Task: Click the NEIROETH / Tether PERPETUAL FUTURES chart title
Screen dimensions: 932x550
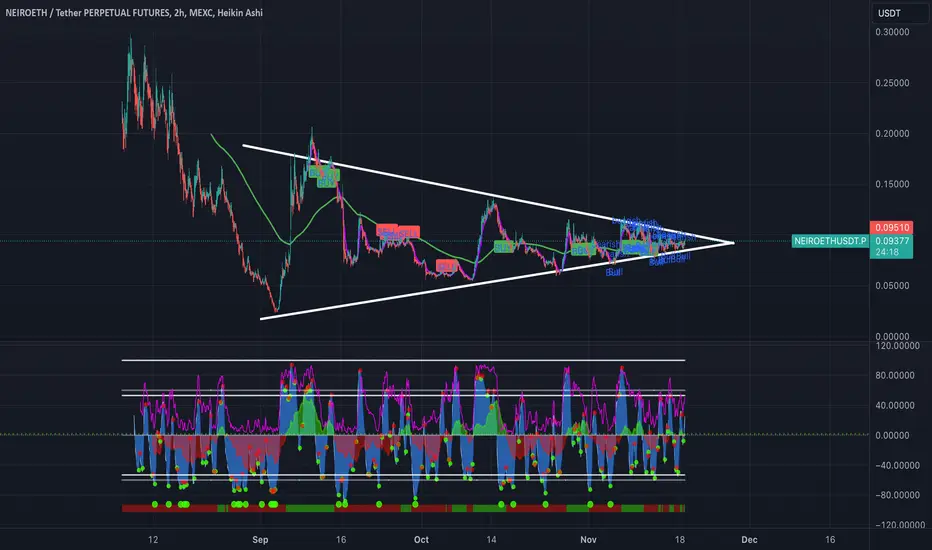Action: coord(134,12)
